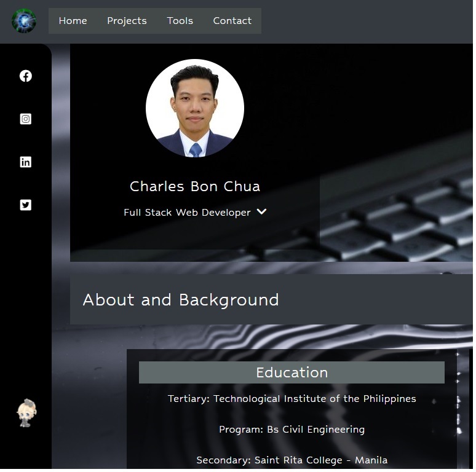Viewport: 476px width, 472px height.
Task: Navigate to the Contact page
Action: point(232,21)
